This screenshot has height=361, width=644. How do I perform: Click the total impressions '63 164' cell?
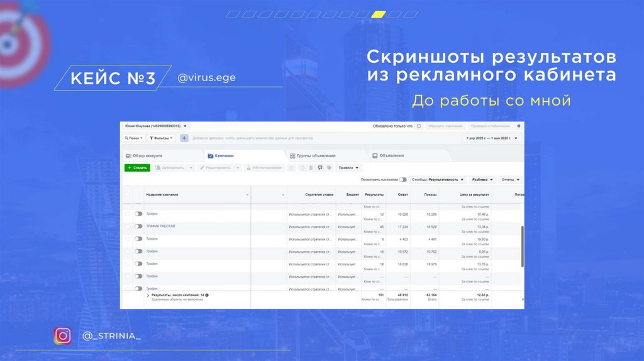(x=431, y=295)
